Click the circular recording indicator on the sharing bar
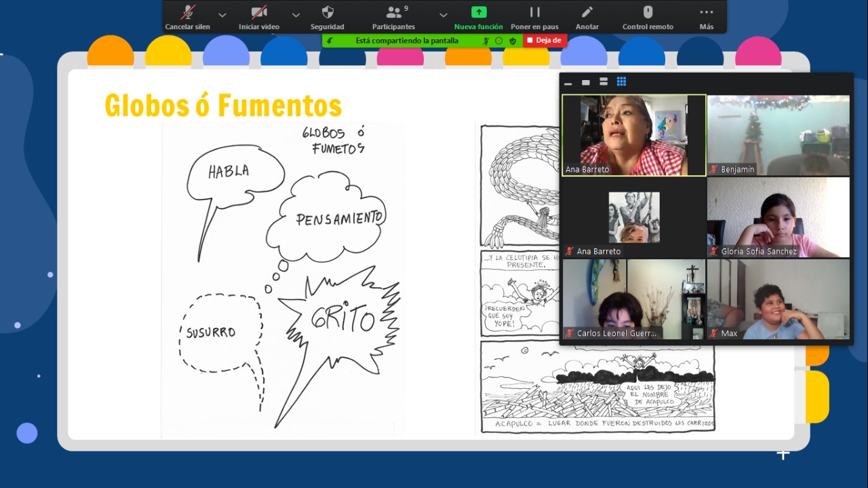The image size is (868, 488). coord(498,41)
